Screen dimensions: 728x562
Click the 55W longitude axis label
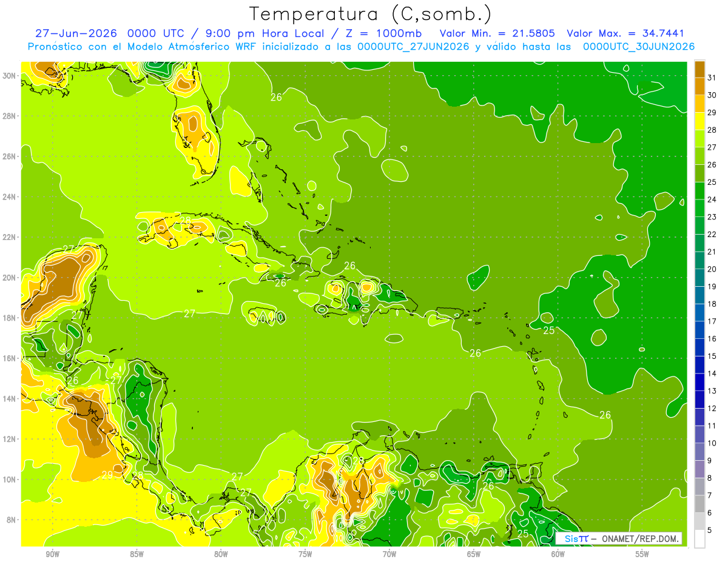click(x=642, y=554)
